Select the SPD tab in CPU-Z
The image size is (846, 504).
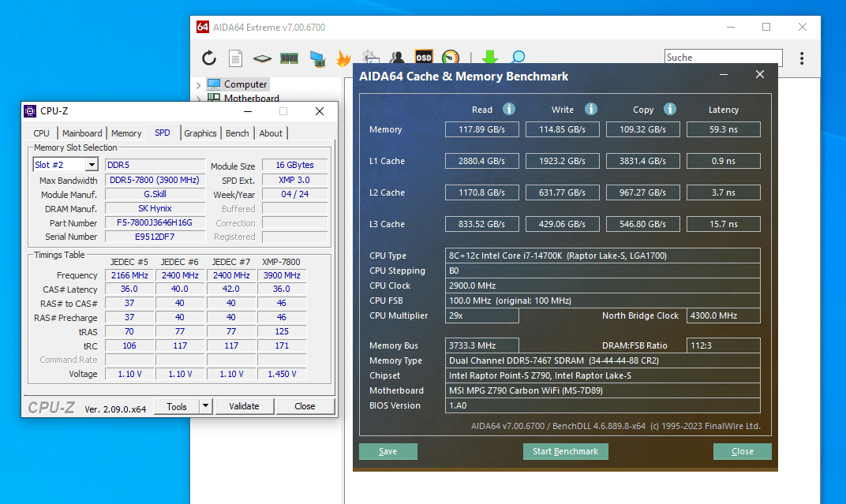pos(163,133)
